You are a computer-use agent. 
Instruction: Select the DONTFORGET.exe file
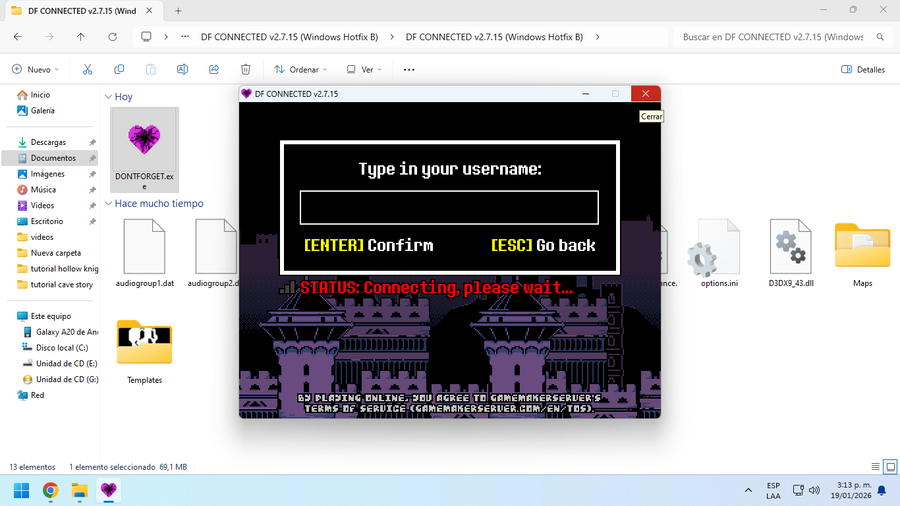[x=144, y=149]
